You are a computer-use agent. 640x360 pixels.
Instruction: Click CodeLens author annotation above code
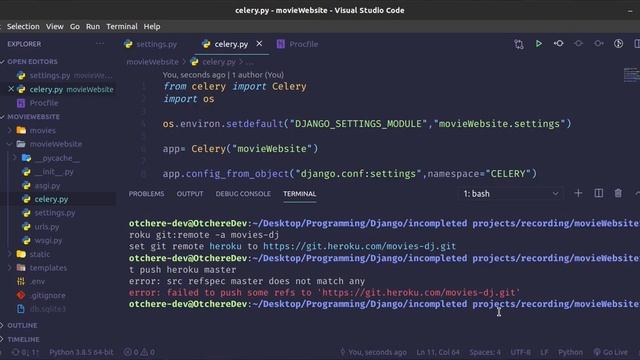(223, 75)
